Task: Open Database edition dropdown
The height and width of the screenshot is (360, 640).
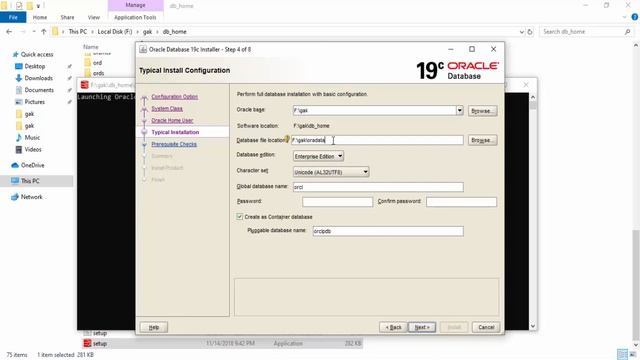Action: (318, 156)
